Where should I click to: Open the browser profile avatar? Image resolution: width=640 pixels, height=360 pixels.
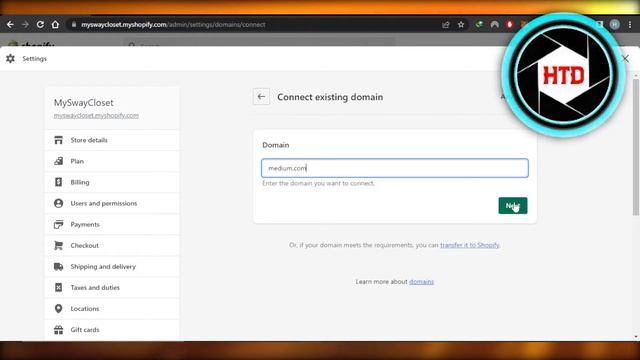pyautogui.click(x=615, y=24)
